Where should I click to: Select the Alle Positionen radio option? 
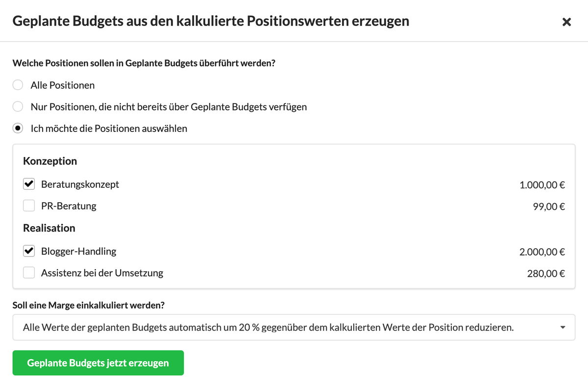click(x=18, y=85)
